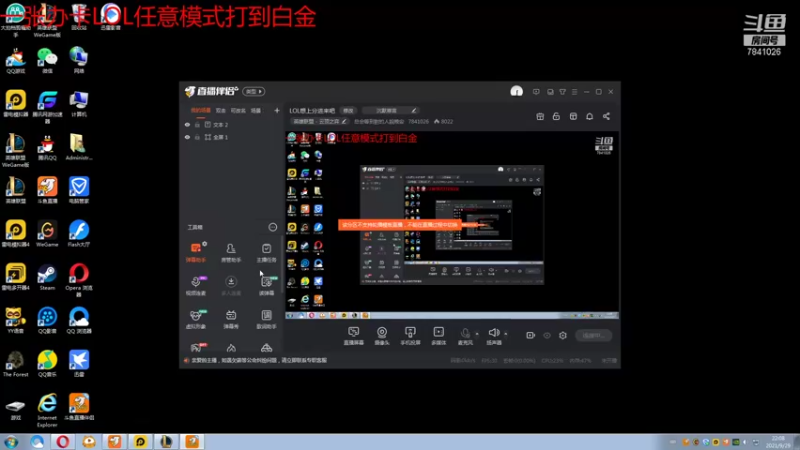Edit the 英雄联盟 category tag

click(x=319, y=121)
